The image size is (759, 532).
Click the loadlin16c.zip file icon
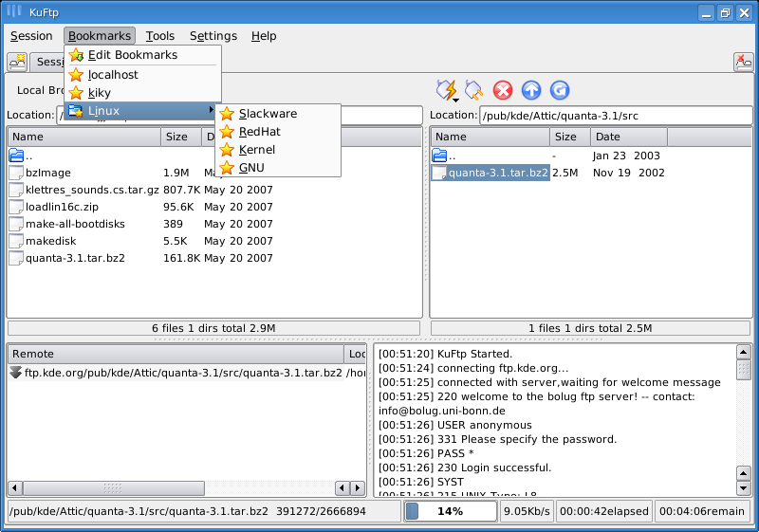(16, 207)
